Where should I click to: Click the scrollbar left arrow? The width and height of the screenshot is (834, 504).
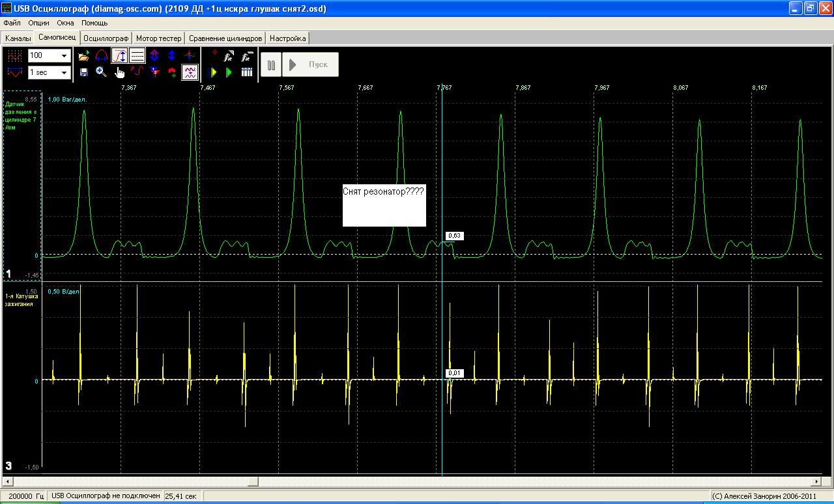pos(7,482)
